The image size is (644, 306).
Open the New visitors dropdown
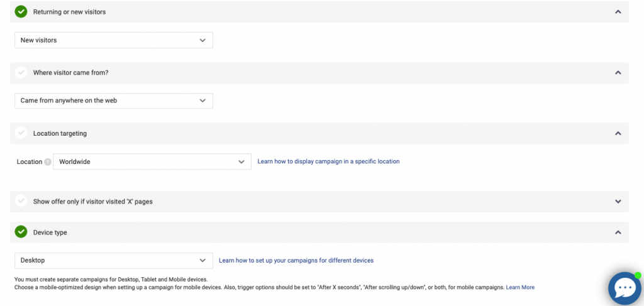click(x=114, y=40)
